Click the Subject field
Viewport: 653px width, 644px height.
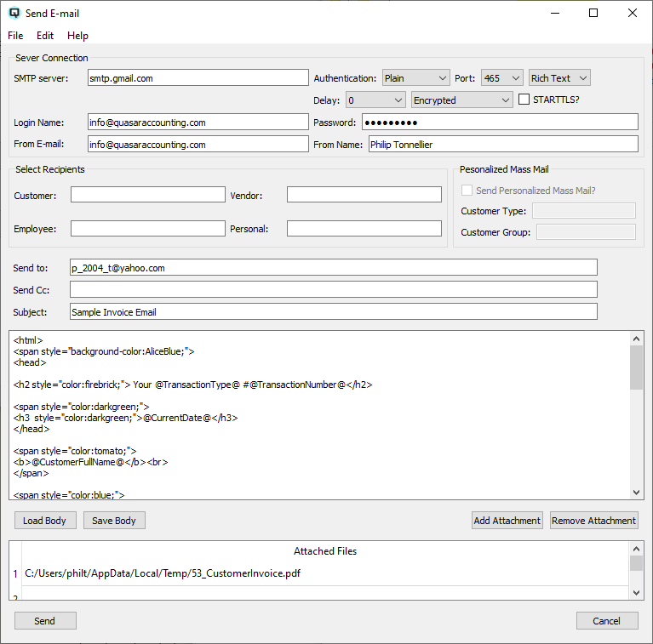point(334,311)
